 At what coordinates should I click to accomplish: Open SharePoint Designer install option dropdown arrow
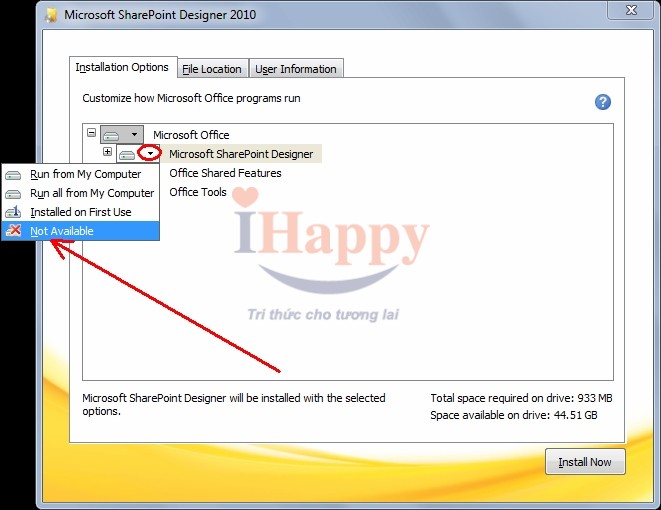pos(150,153)
